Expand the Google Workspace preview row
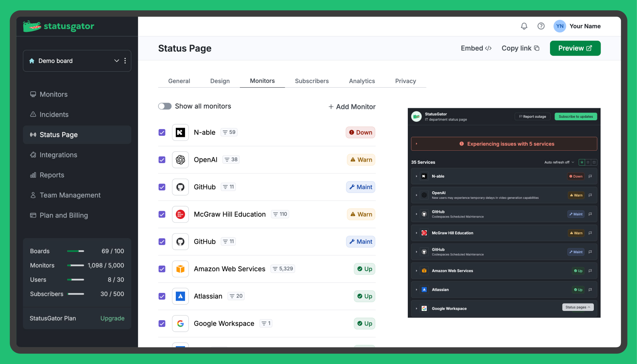The height and width of the screenshot is (364, 637). pyautogui.click(x=416, y=308)
